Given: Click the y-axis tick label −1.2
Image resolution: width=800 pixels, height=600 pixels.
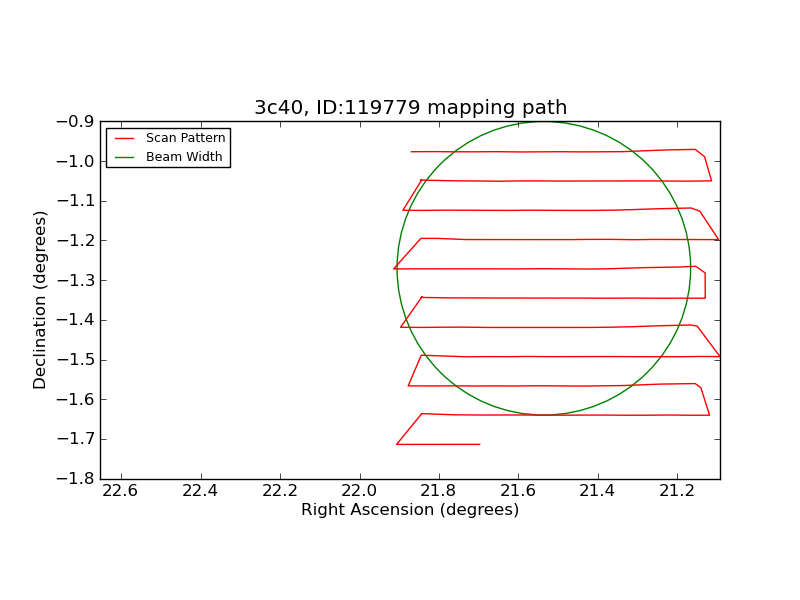Looking at the screenshot, I should pyautogui.click(x=75, y=241).
